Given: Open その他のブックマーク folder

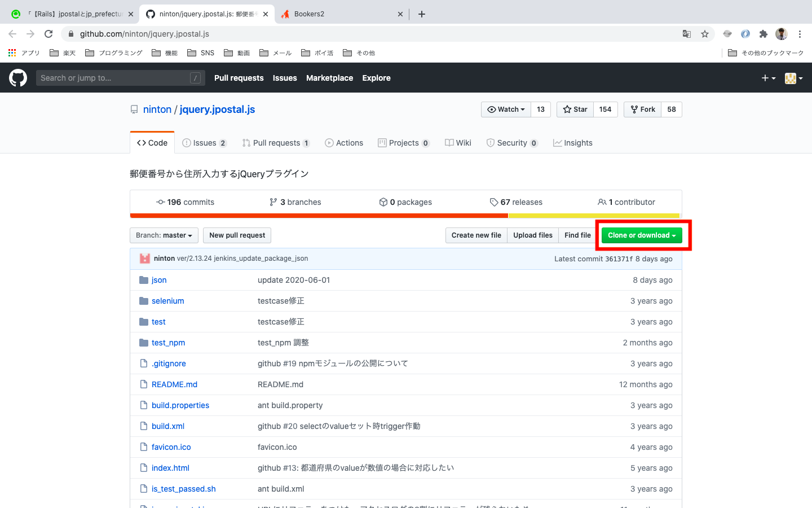Looking at the screenshot, I should (x=766, y=53).
